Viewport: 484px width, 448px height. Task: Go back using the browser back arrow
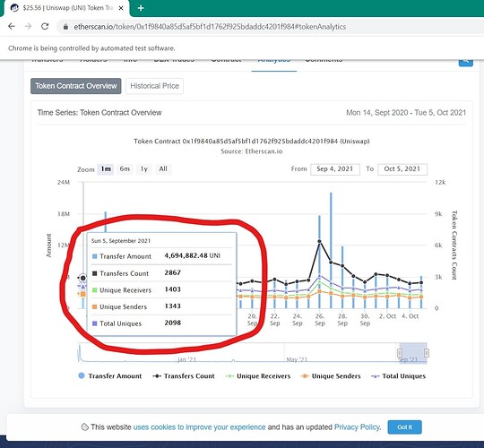coord(12,27)
